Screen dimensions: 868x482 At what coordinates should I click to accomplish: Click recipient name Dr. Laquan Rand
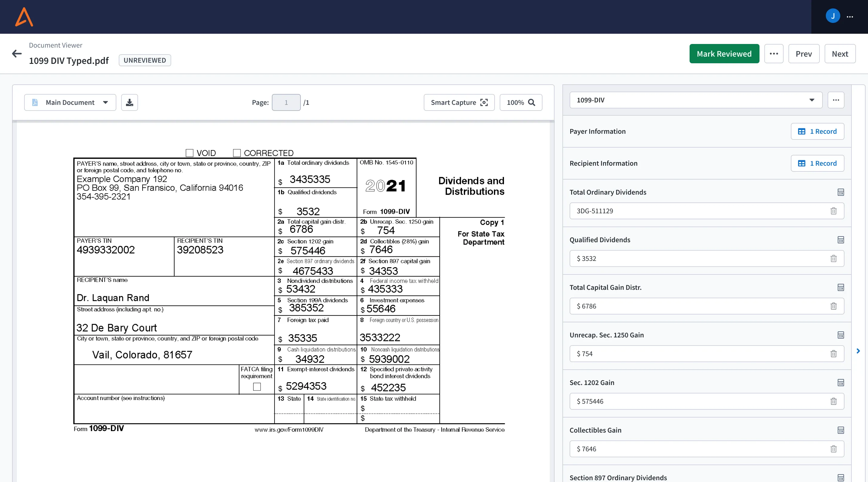tap(113, 298)
